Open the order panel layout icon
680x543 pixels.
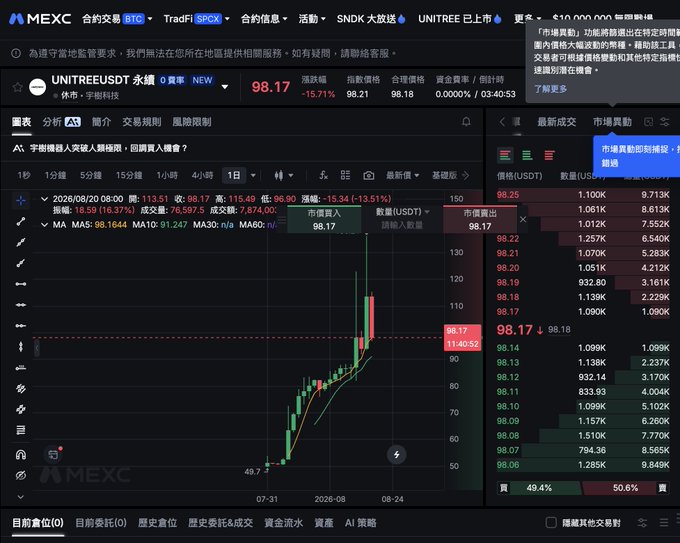(648, 122)
